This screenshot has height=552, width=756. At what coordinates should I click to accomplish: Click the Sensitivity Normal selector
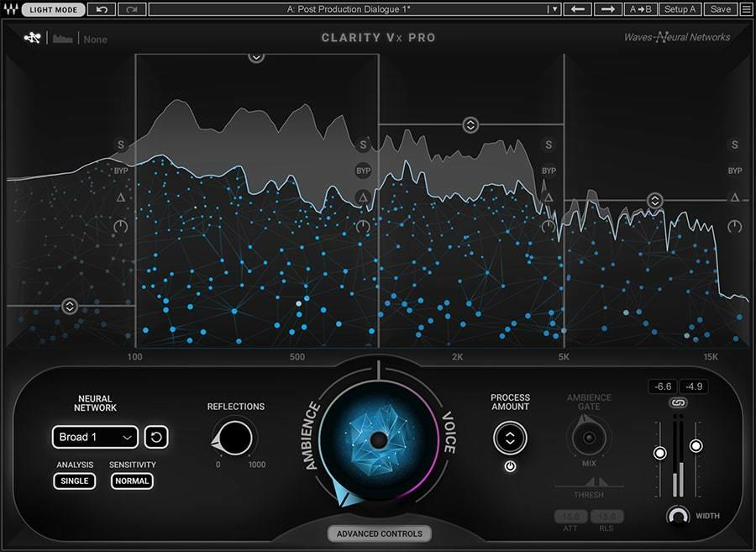coord(132,481)
